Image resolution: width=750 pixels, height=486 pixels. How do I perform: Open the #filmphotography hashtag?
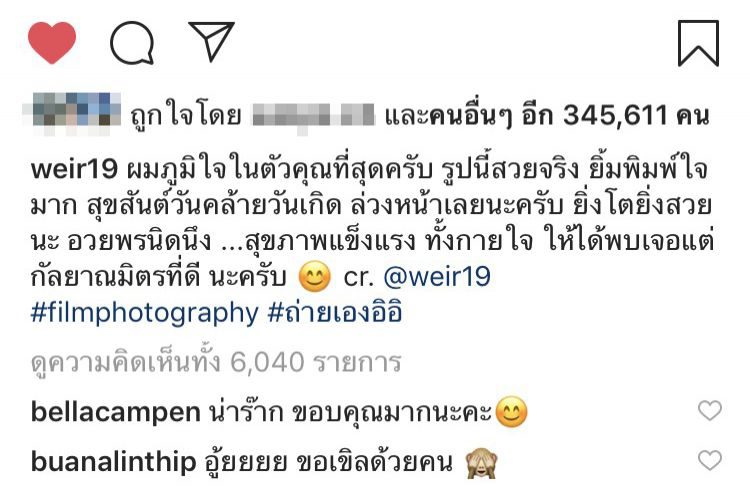click(144, 314)
